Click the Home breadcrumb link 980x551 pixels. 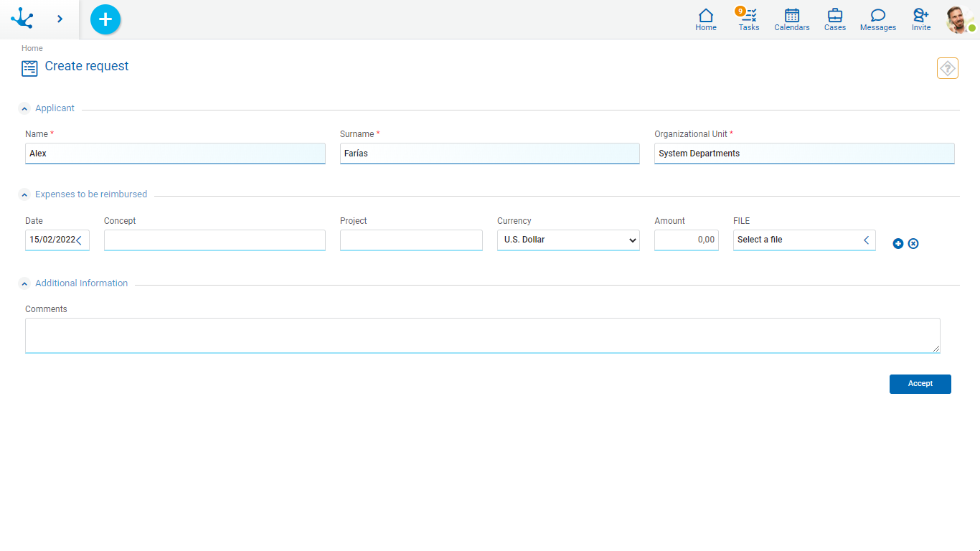click(x=32, y=48)
